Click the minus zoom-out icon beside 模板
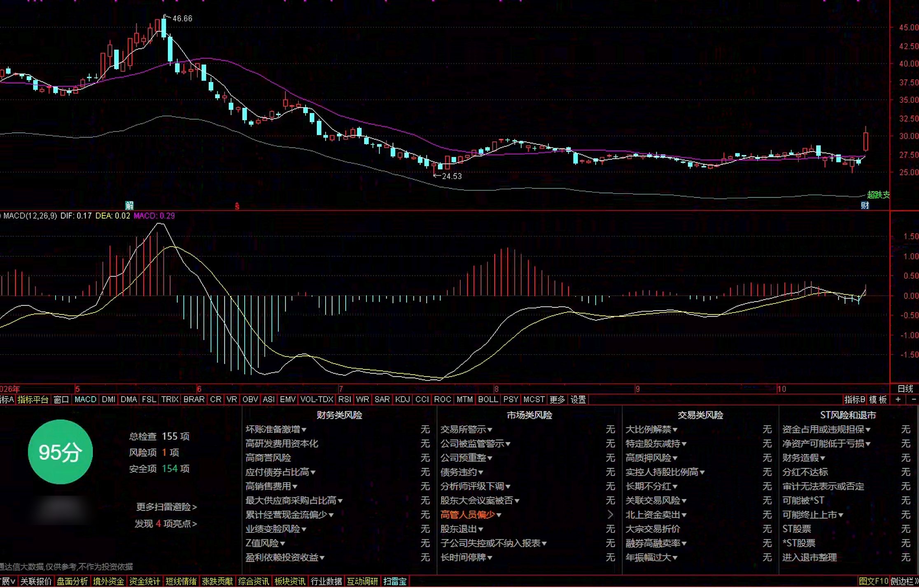 coord(914,399)
